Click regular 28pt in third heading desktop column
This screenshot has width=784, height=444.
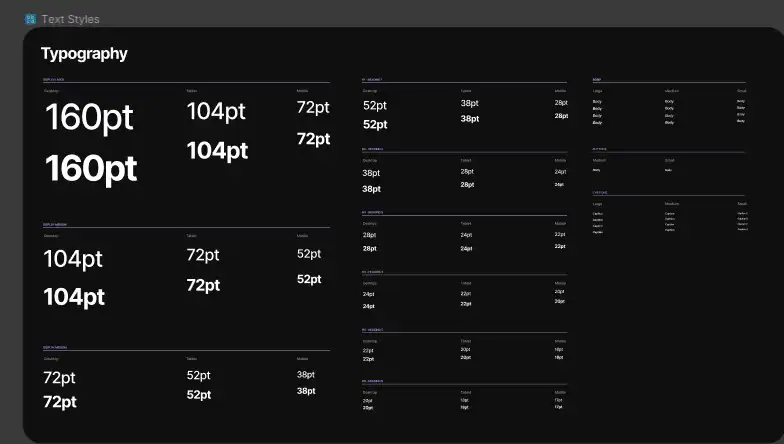click(370, 235)
